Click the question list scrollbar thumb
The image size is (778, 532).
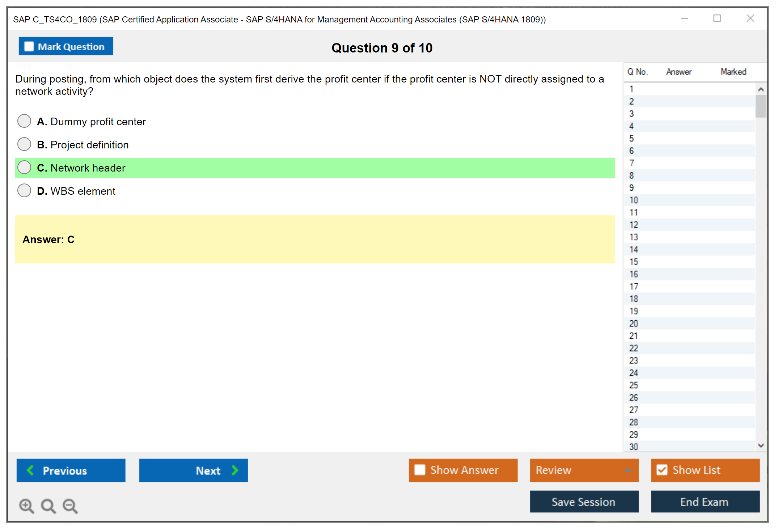pyautogui.click(x=761, y=106)
